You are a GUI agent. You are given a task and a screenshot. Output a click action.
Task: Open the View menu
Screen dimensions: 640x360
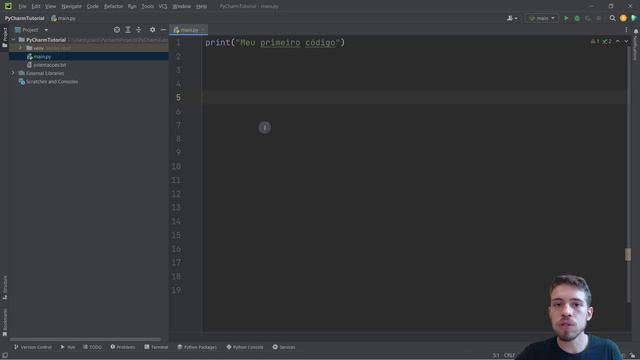[50, 6]
